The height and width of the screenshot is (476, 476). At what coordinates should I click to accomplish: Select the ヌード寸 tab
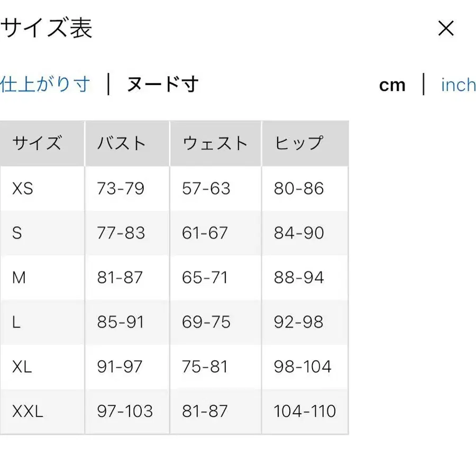163,84
